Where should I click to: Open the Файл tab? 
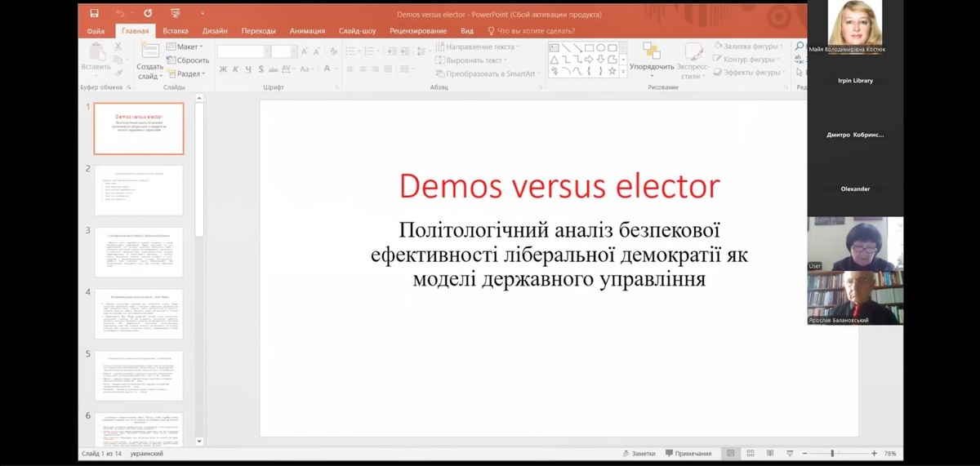pos(96,31)
